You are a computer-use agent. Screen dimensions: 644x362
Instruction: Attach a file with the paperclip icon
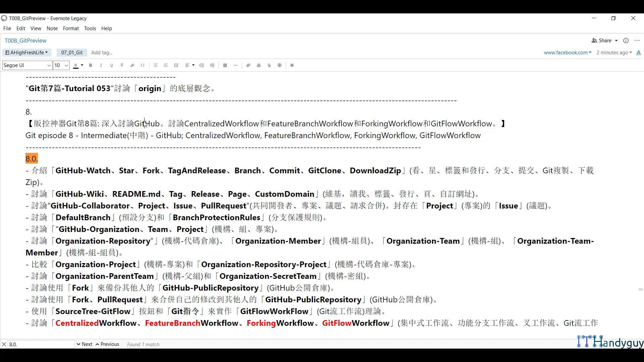tap(248, 65)
